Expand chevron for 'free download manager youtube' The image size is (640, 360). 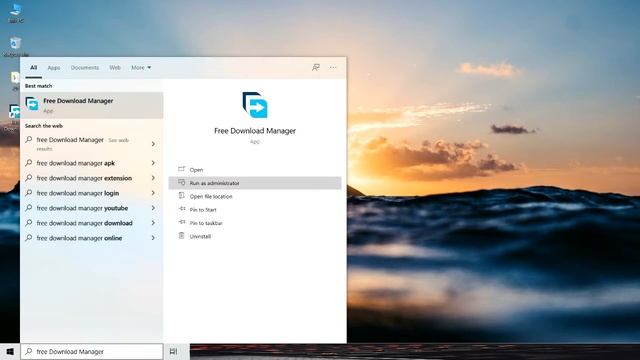coord(153,208)
